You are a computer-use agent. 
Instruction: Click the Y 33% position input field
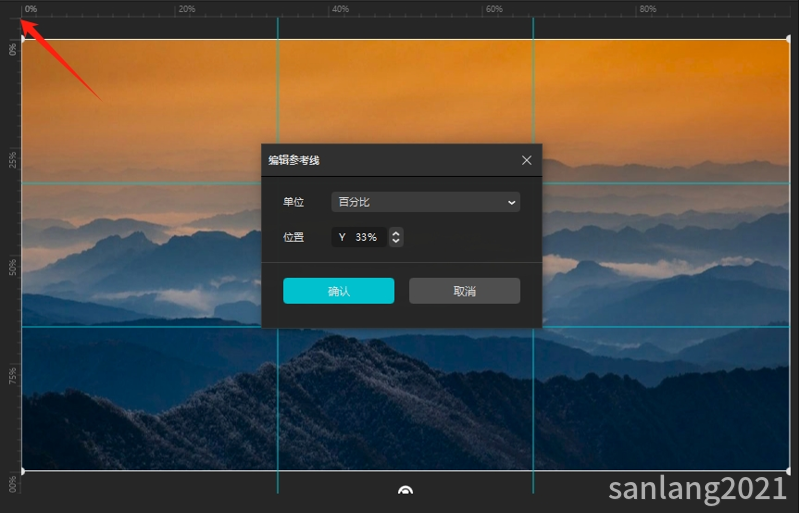pos(360,238)
